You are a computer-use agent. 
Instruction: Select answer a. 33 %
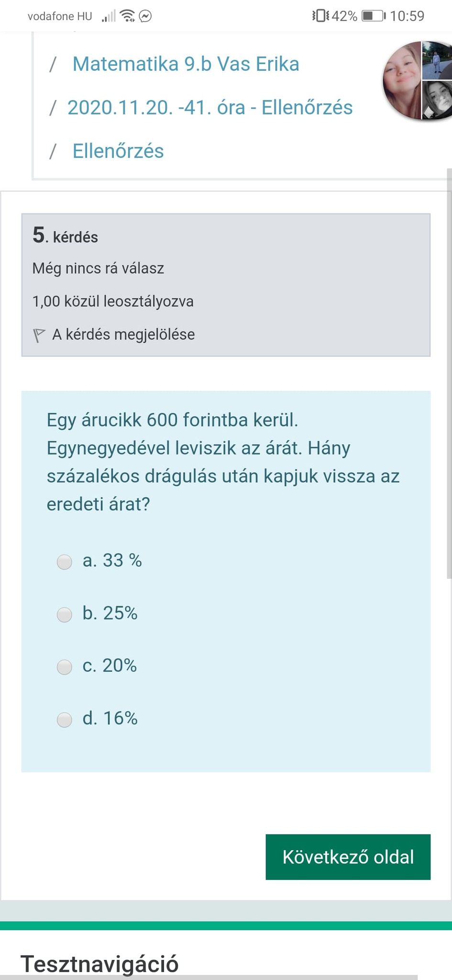point(65,561)
